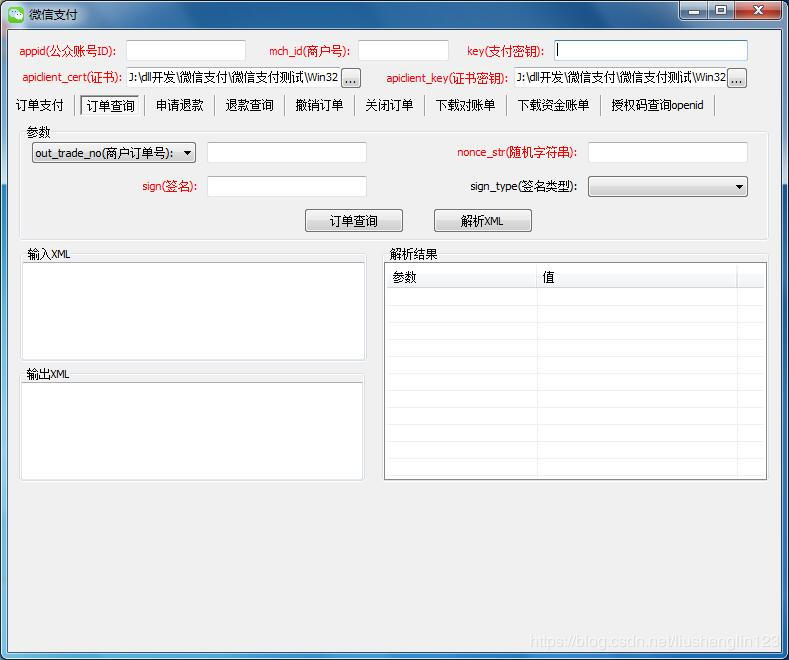The width and height of the screenshot is (789, 660).
Task: Browse for the apiclient_cert certificate file
Action: click(351, 78)
